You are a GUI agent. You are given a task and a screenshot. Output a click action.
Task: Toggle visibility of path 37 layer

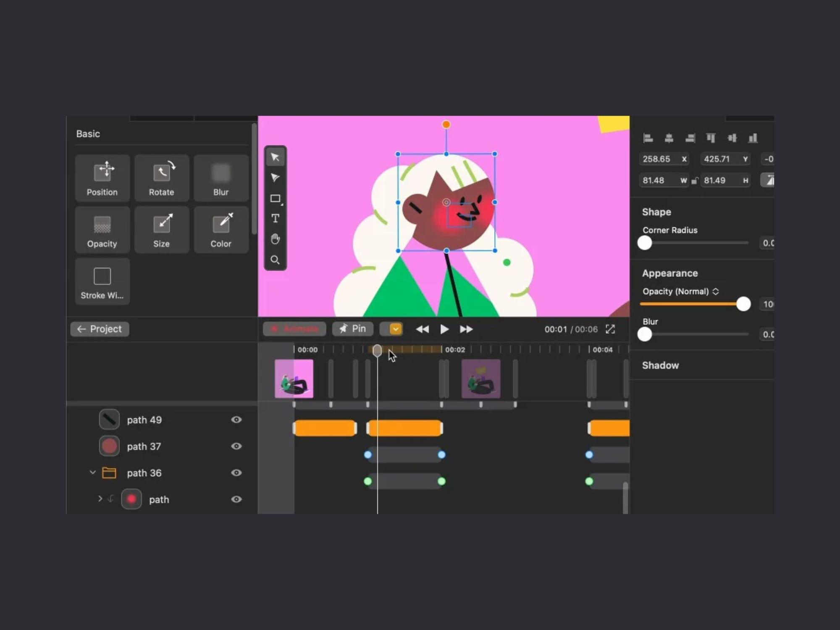click(236, 446)
